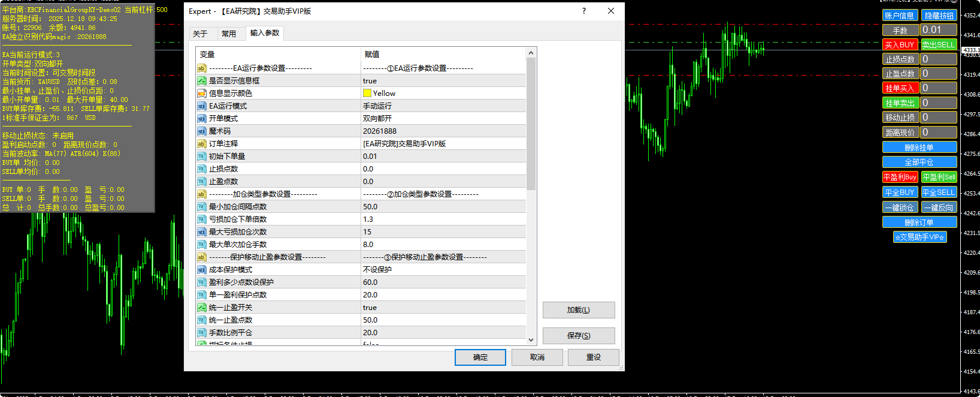Toggle the 隐藏按钮 panel button
980x397 pixels.
click(x=939, y=16)
